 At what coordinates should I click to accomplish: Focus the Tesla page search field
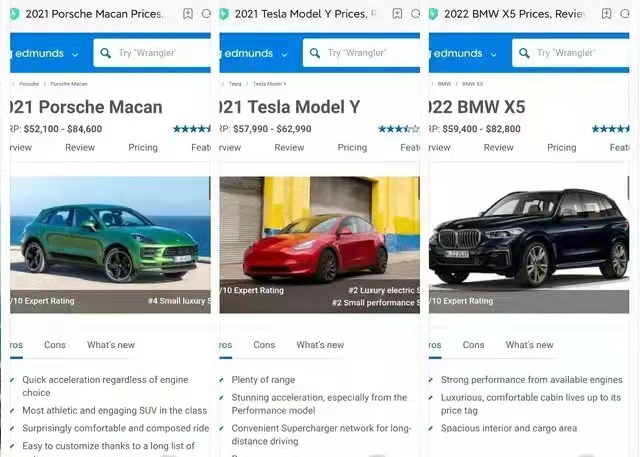click(x=361, y=53)
